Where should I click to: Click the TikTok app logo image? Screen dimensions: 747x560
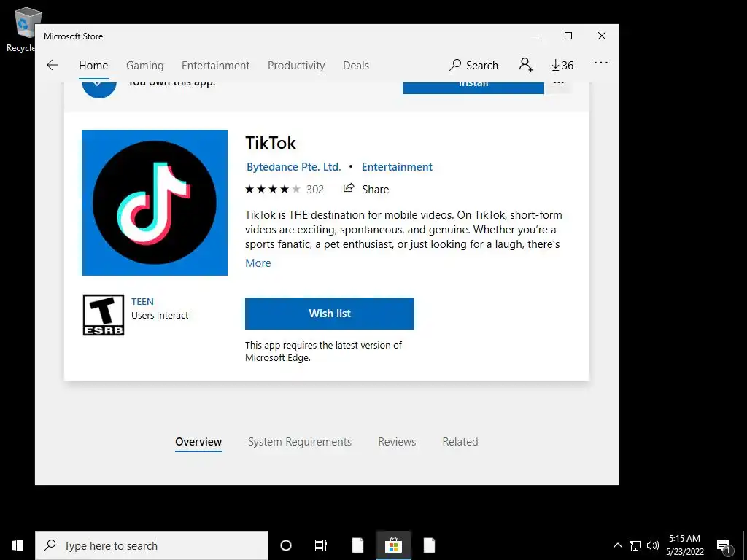point(155,203)
